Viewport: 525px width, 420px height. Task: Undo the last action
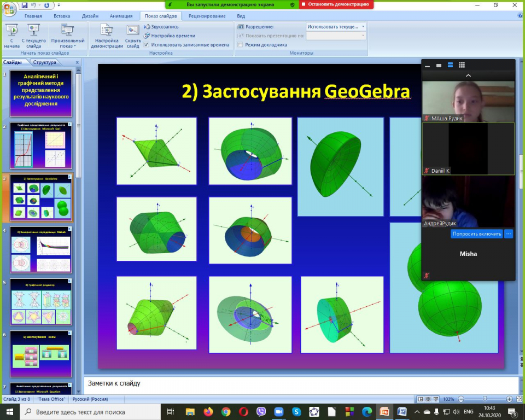pos(33,5)
